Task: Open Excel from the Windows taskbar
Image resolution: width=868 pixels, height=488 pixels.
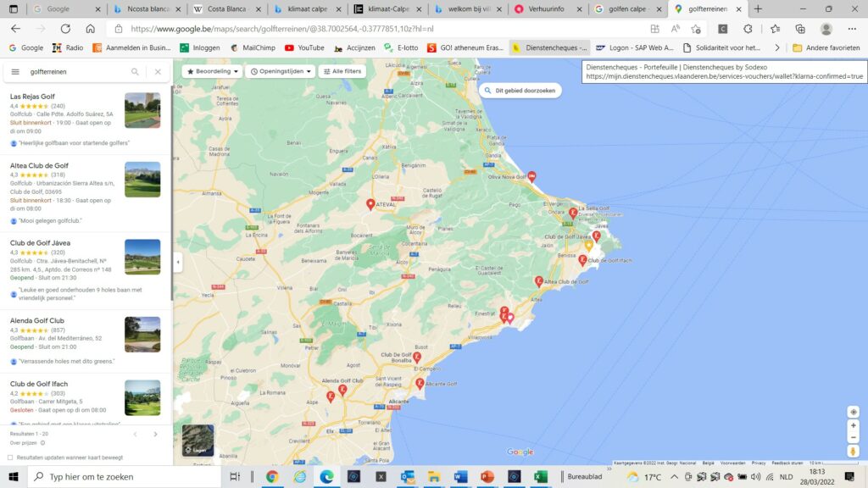Action: (x=540, y=477)
